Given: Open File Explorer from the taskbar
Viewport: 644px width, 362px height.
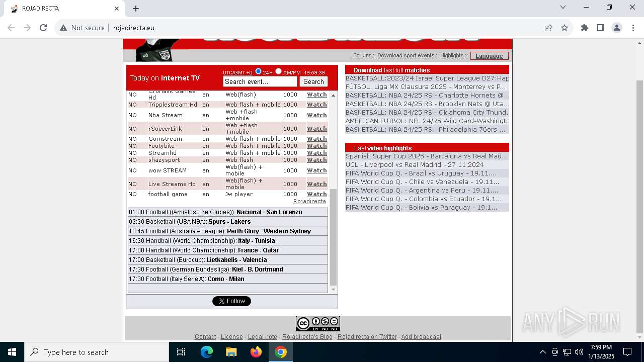Looking at the screenshot, I should pyautogui.click(x=231, y=352).
